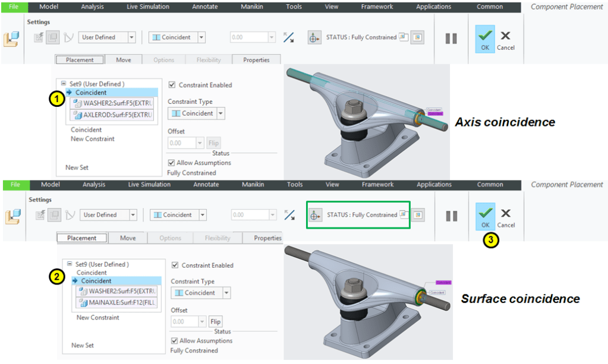Select the MAINAXLE surface reference
The image size is (608, 364).
click(118, 303)
